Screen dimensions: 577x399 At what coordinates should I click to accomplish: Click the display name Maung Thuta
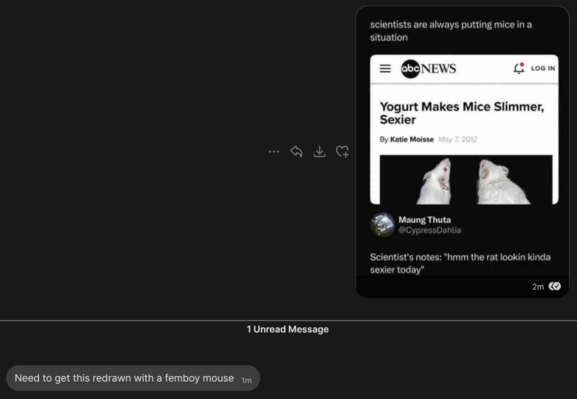pyautogui.click(x=424, y=220)
